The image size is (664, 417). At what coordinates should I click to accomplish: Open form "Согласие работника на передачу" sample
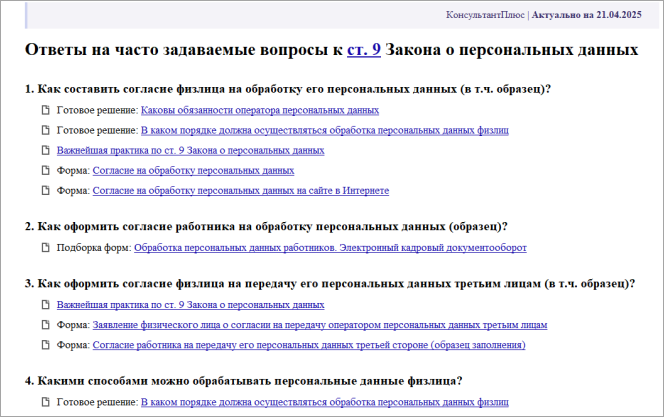[309, 345]
